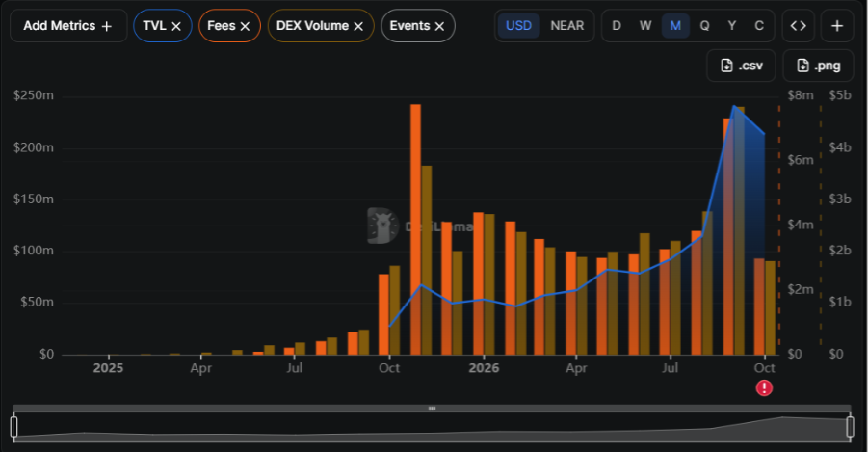Open the Add Metrics menu
The width and height of the screenshot is (868, 452).
68,26
